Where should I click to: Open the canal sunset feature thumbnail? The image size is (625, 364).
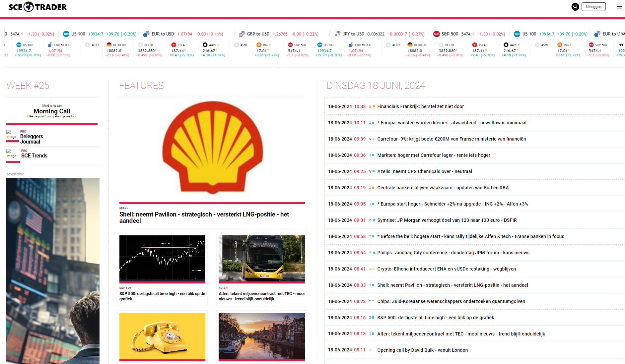click(x=262, y=336)
